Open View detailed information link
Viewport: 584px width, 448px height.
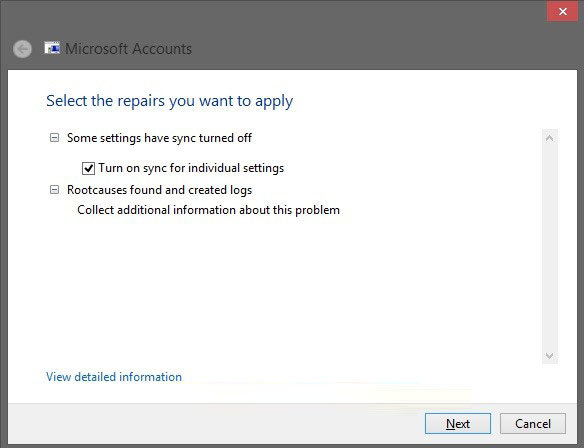pyautogui.click(x=114, y=377)
